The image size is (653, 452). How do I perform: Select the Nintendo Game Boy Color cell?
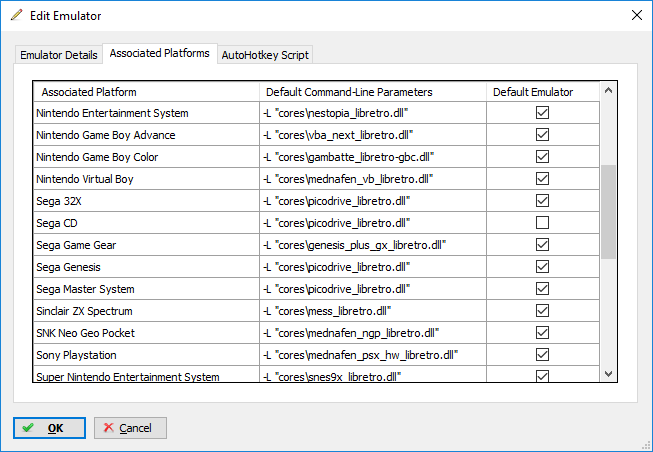[x=146, y=157]
